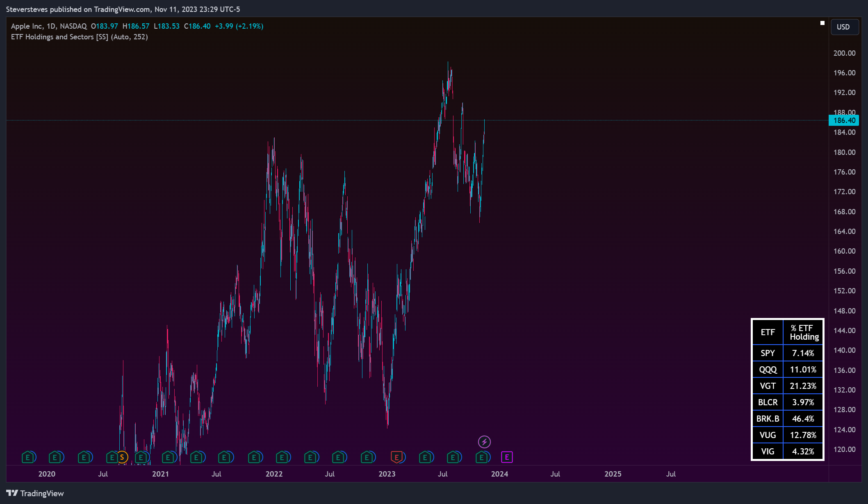Click the 200.00 price axis label
868x504 pixels.
[x=845, y=53]
